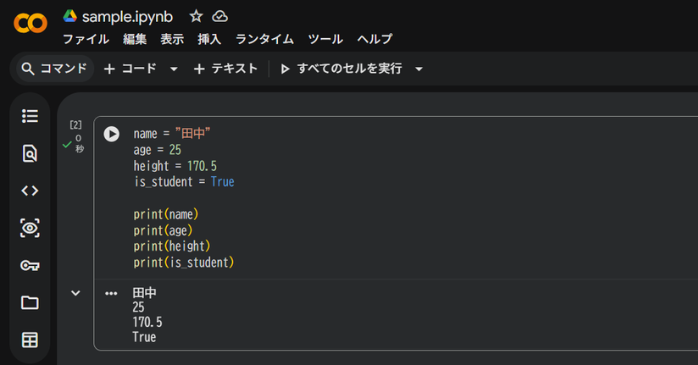Click the code line print(height)
Viewport: 698px width, 365px height.
pyautogui.click(x=172, y=247)
